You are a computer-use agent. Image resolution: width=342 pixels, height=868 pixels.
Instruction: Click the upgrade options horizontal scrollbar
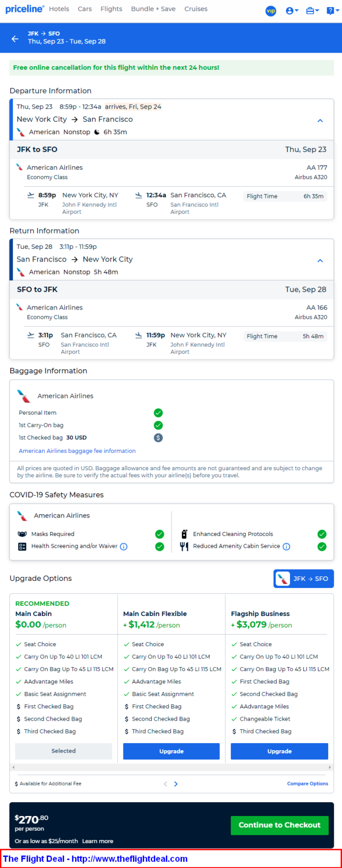tap(172, 767)
